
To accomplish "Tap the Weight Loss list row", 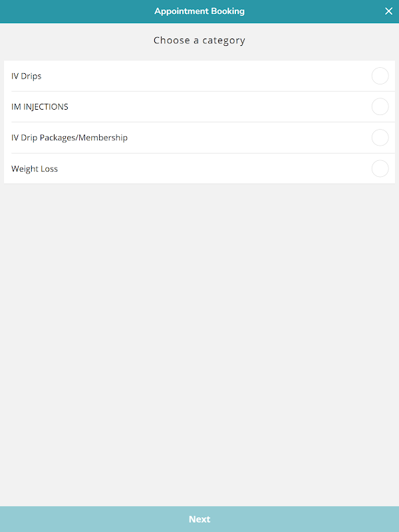I will (x=199, y=169).
